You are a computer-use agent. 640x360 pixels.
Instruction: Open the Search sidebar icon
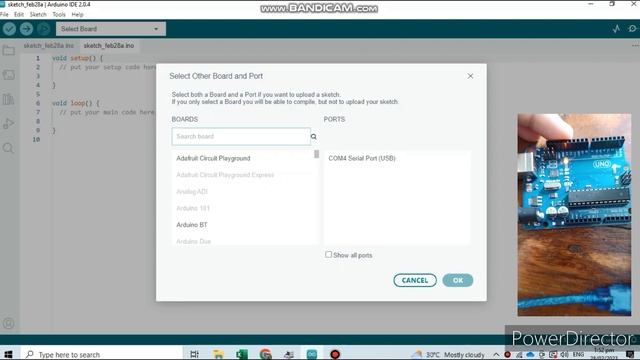[x=9, y=148]
